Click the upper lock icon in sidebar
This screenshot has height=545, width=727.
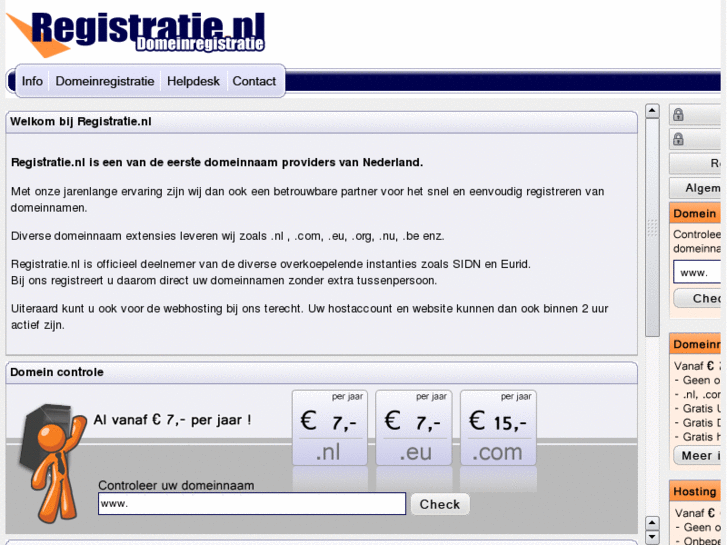[678, 115]
